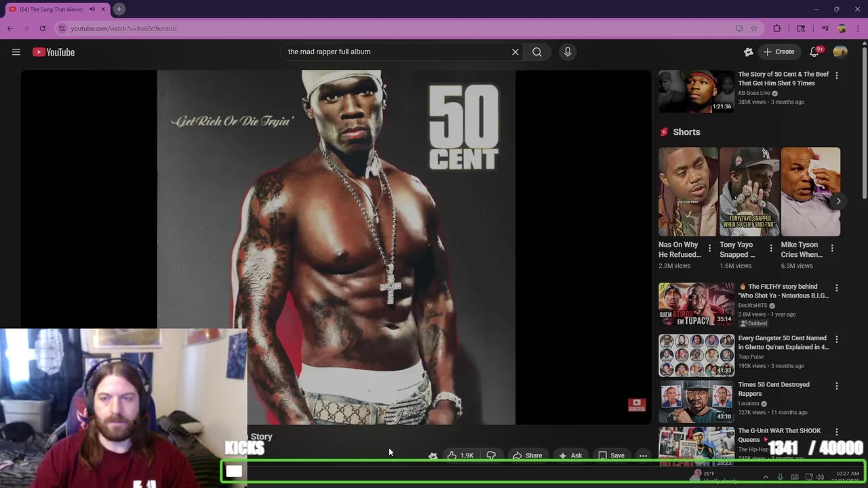Go back in browser
The image size is (868, 488).
(x=10, y=28)
